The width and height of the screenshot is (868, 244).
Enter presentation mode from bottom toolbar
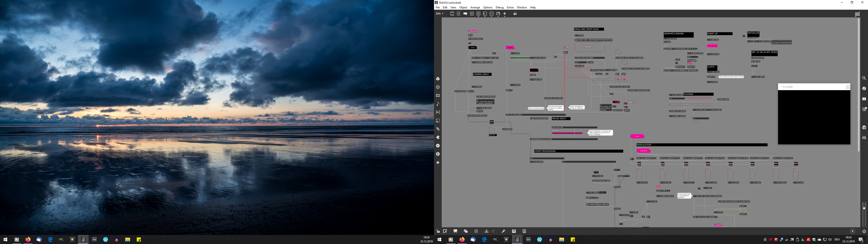point(455,231)
